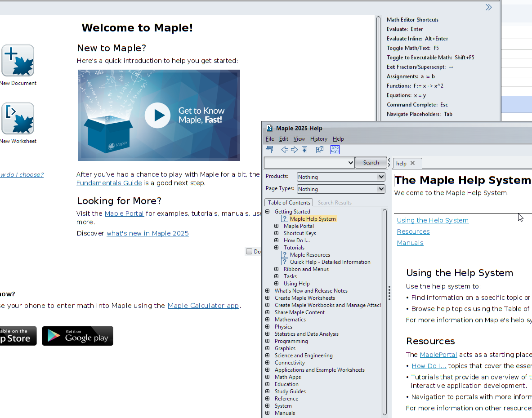Go forward in help history with the right arrow
Screen dimensions: 532x418
coord(294,150)
